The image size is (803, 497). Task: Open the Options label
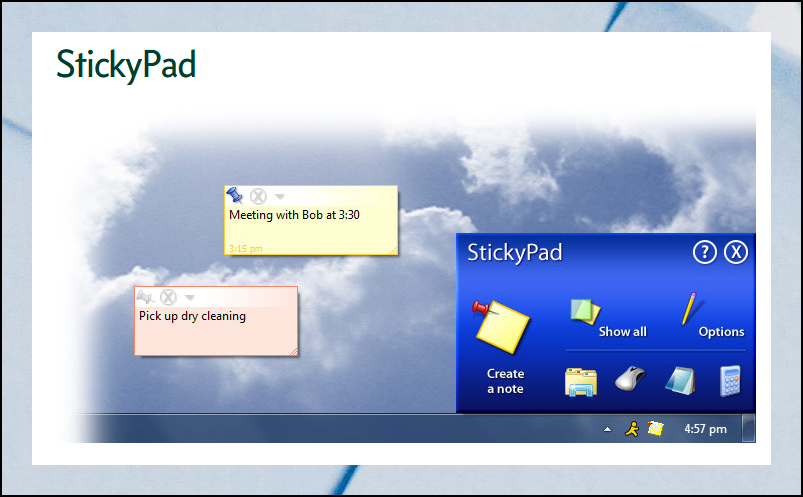722,332
